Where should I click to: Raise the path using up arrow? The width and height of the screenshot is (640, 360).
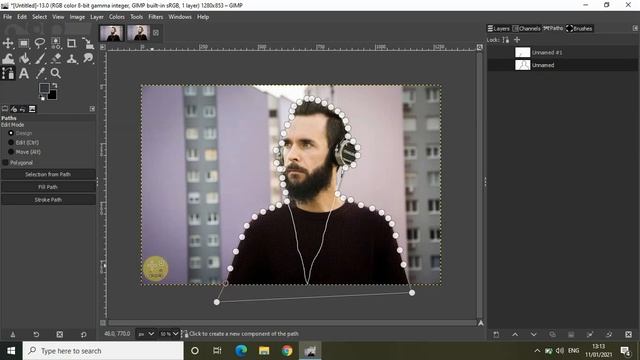(515, 334)
